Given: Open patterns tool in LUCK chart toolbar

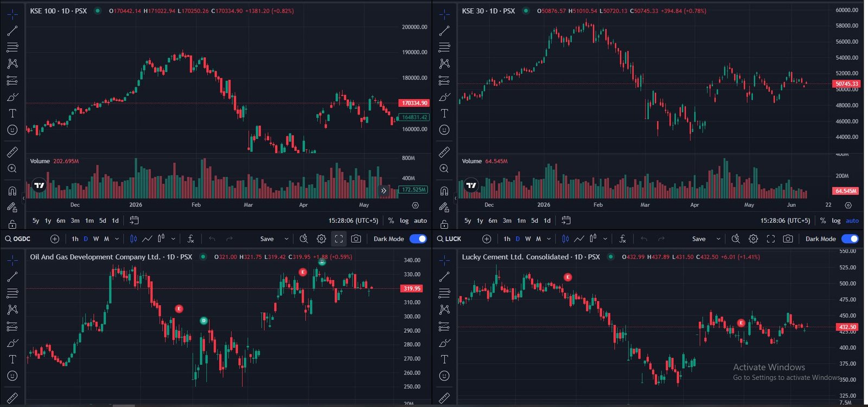Looking at the screenshot, I should (x=444, y=309).
